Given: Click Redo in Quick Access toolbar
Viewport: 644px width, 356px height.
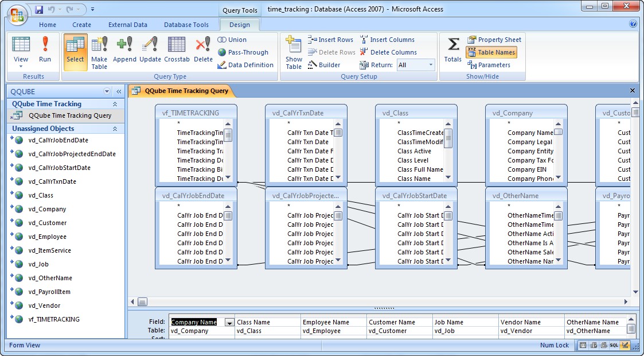Looking at the screenshot, I should tap(70, 9).
